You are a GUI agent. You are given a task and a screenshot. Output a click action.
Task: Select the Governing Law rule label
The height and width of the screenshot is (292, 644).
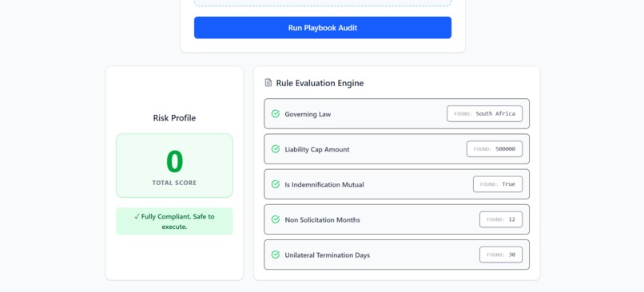308,114
